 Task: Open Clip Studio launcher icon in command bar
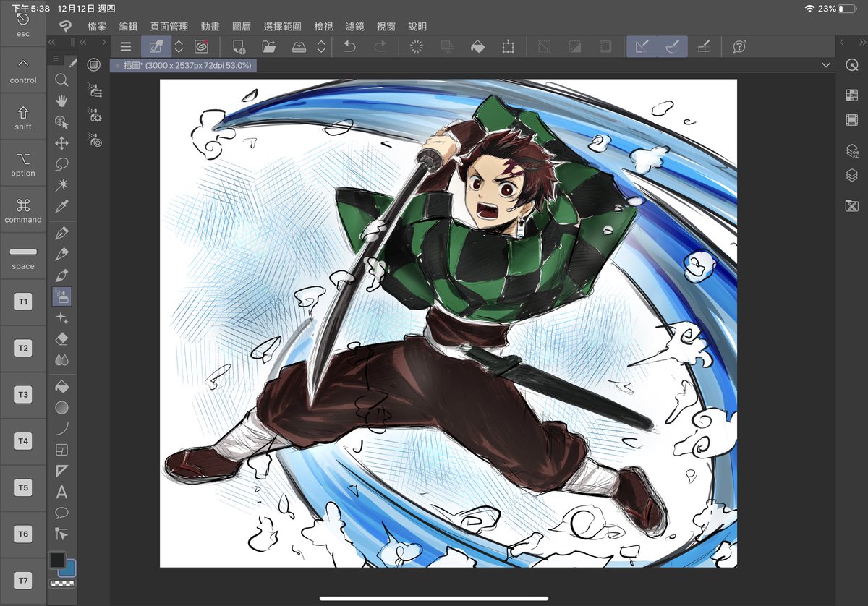point(201,46)
